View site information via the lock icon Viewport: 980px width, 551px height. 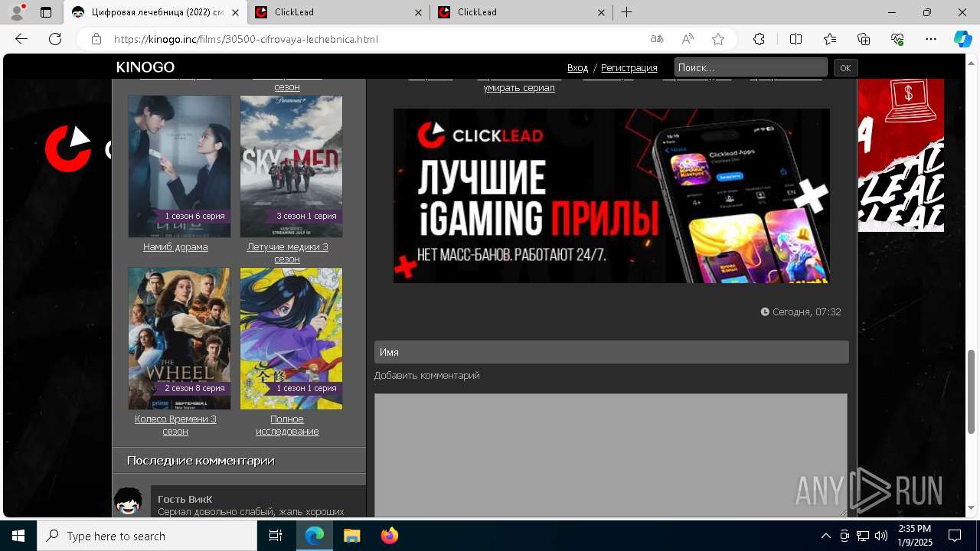tap(96, 39)
